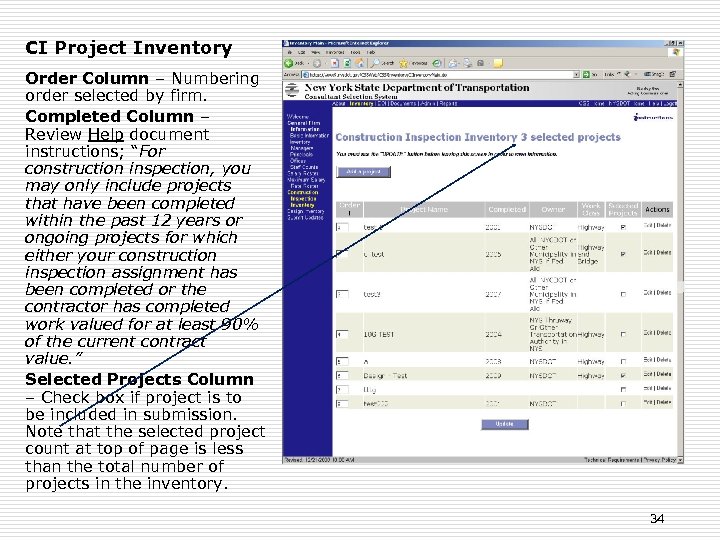Click Edit link for Design Test row
720x540 pixels.
coord(648,374)
